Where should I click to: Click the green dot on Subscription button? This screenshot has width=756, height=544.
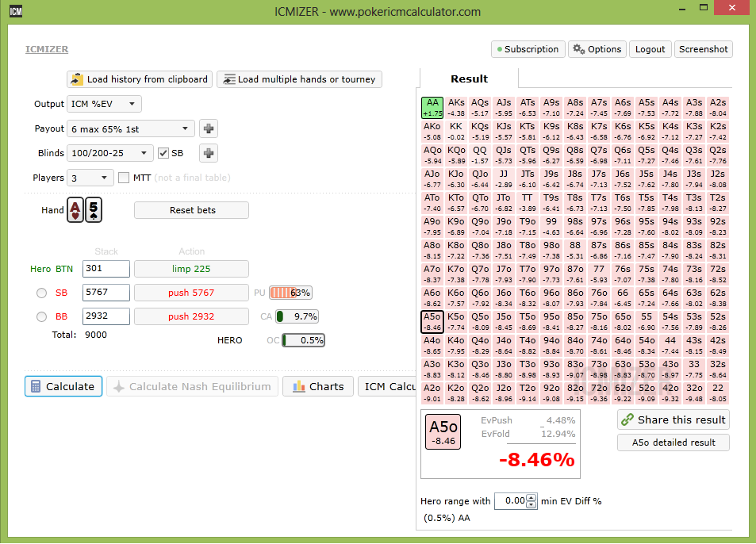pyautogui.click(x=500, y=49)
